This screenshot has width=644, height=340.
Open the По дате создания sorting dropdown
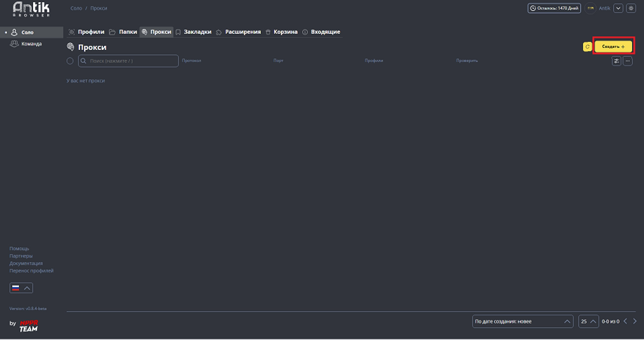coord(522,321)
